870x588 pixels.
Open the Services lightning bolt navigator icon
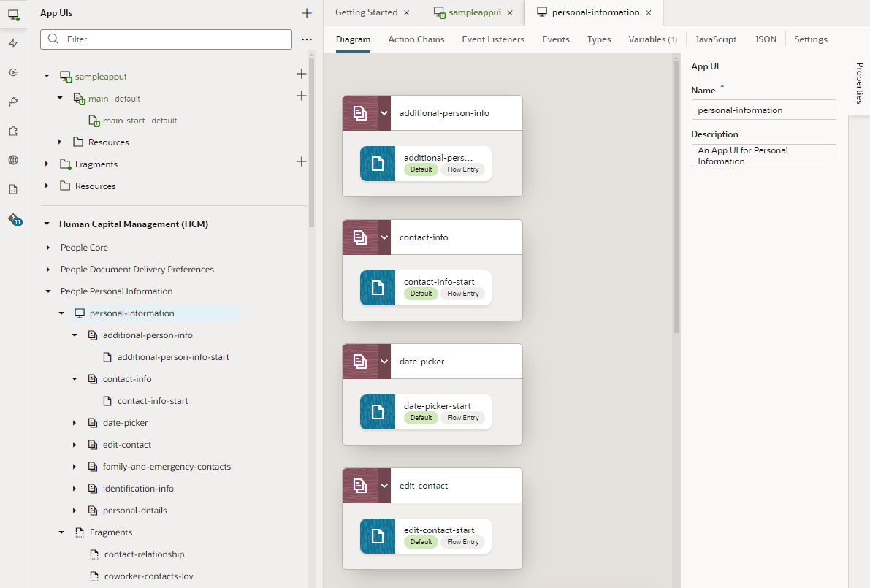[x=13, y=43]
